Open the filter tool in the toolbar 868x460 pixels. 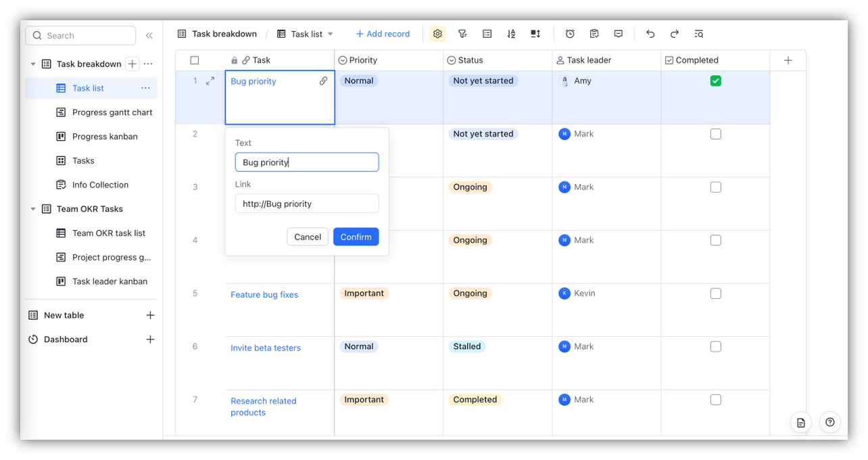pos(462,33)
